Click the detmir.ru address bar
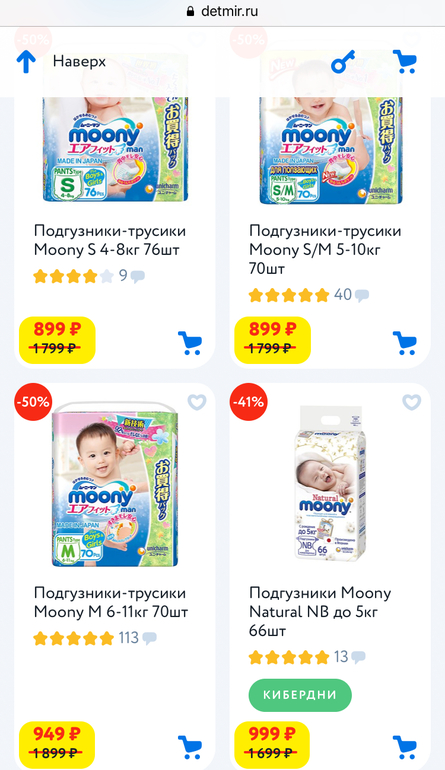This screenshot has width=445, height=770. tap(222, 11)
